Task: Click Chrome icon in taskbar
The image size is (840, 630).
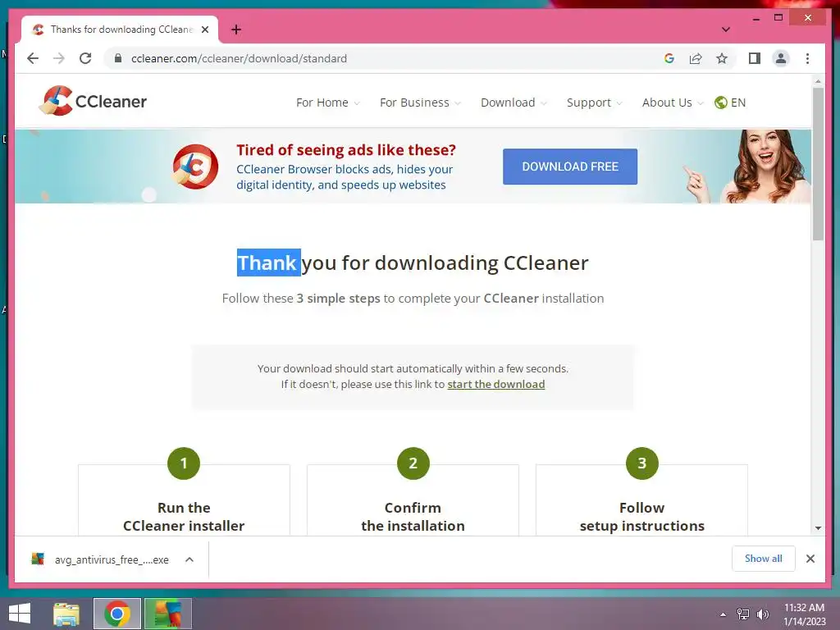Action: tap(117, 614)
